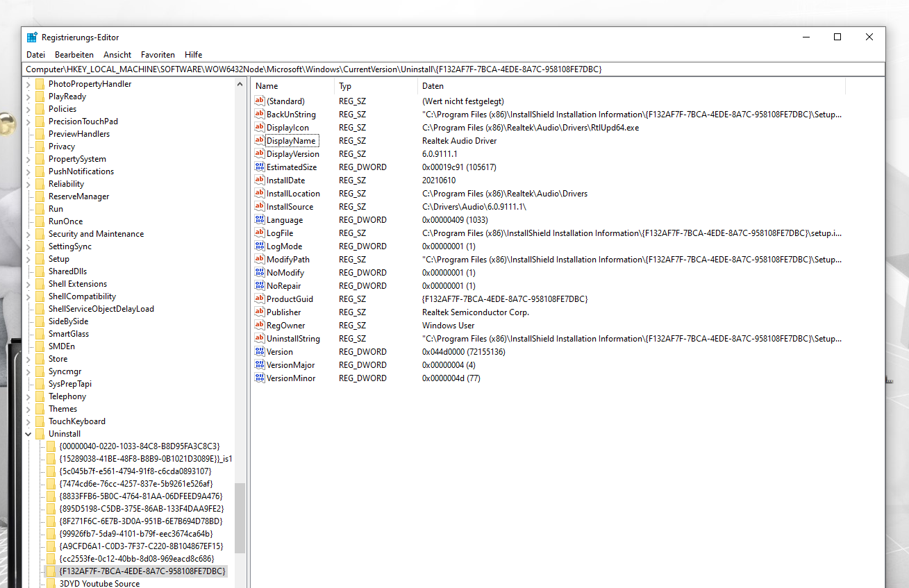Click the DisplayIcon string value icon
909x588 pixels.
click(260, 127)
